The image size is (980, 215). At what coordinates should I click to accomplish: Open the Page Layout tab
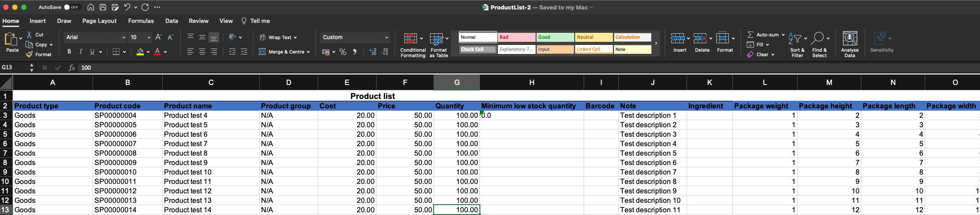(99, 21)
